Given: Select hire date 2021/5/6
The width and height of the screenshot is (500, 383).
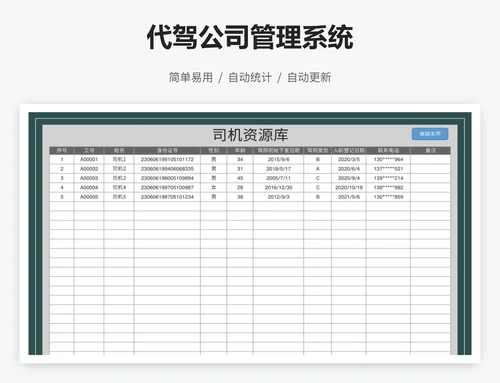Looking at the screenshot, I should tap(349, 197).
